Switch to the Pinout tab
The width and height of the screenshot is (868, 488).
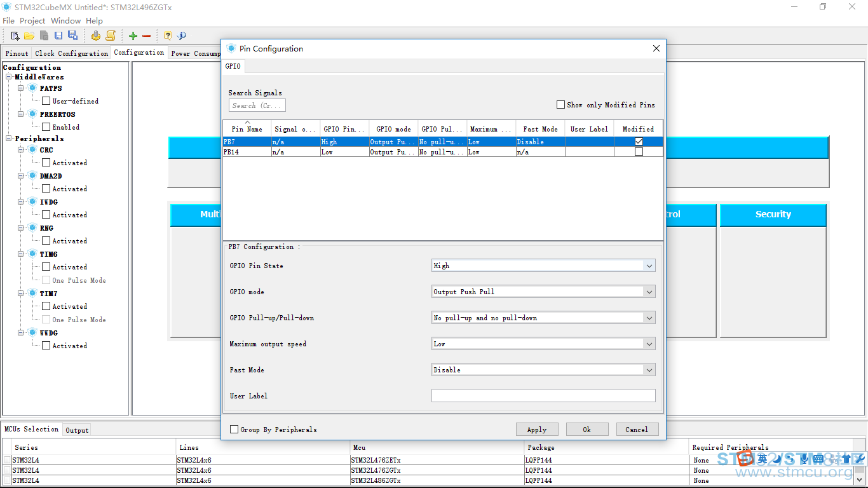[x=17, y=53]
